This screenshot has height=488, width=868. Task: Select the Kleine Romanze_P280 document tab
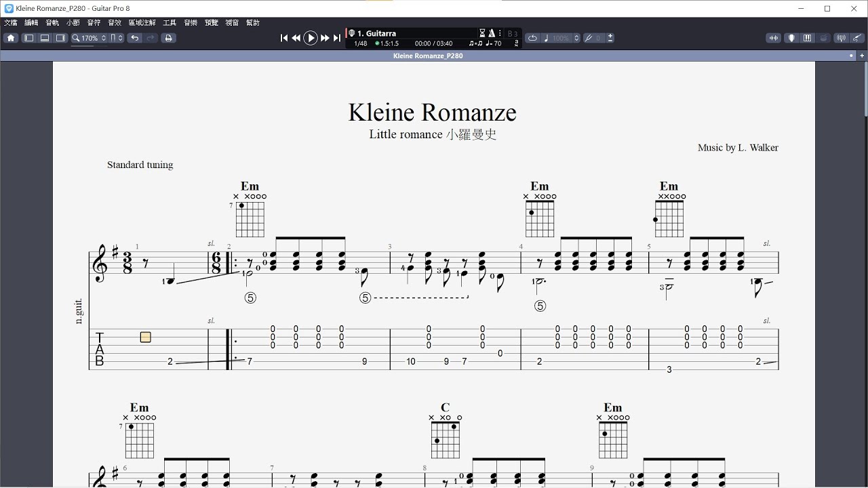[428, 56]
